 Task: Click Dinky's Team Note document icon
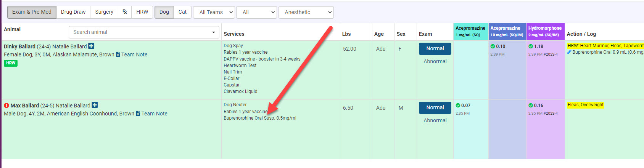(118, 54)
